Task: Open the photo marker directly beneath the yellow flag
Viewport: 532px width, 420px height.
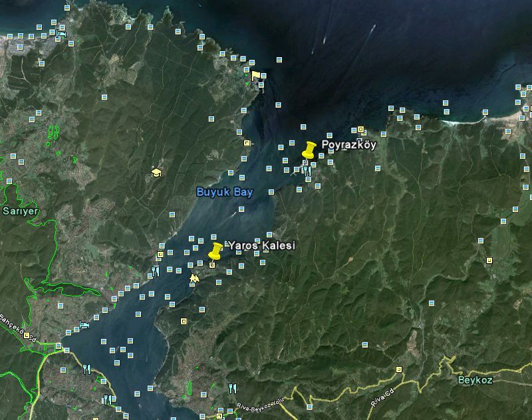Action: 261,85
